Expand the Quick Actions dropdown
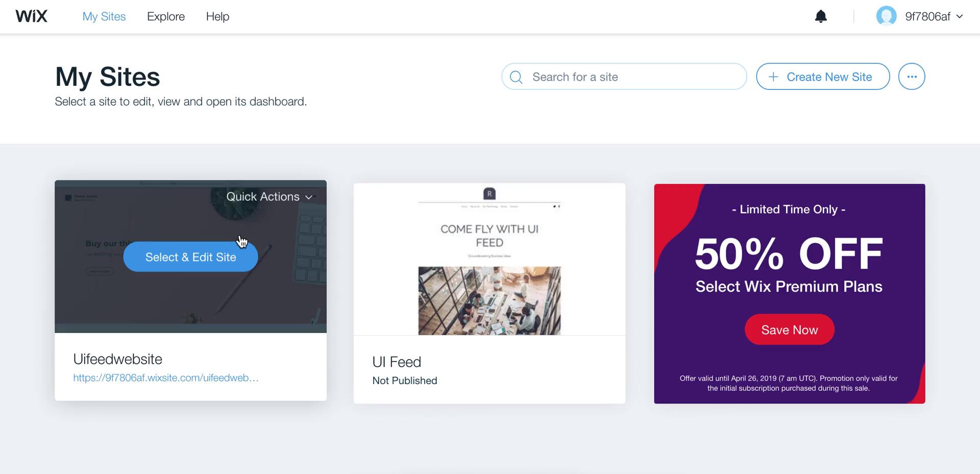The height and width of the screenshot is (474, 980). (x=269, y=197)
